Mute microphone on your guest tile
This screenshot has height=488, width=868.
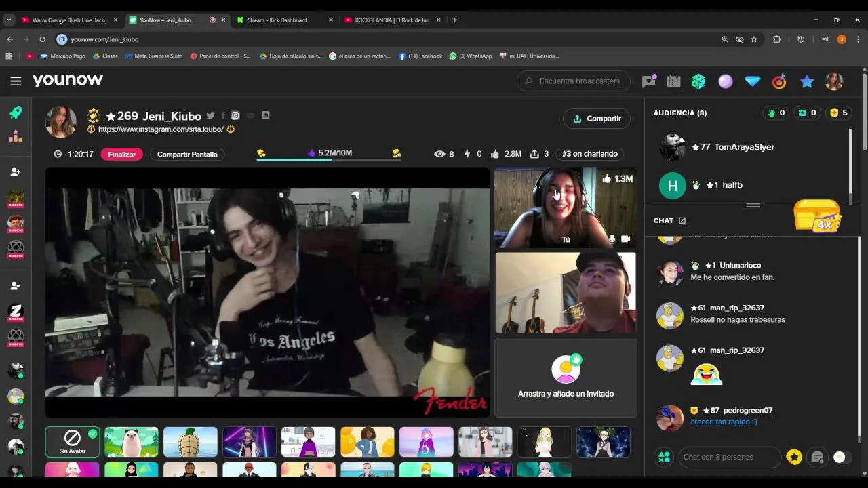[612, 239]
